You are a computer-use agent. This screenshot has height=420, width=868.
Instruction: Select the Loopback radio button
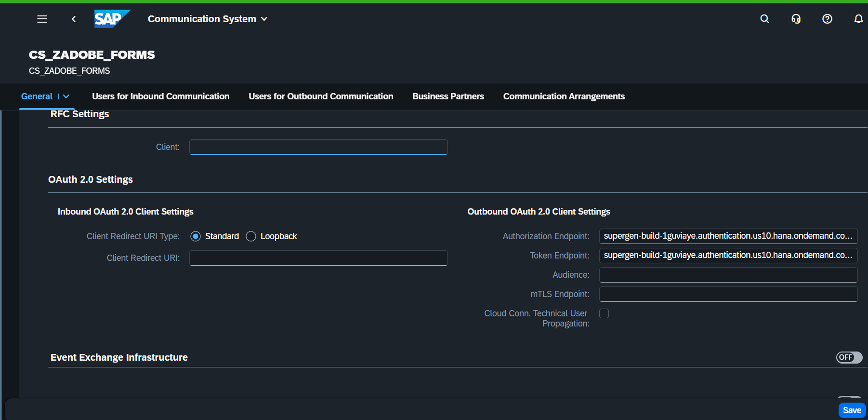point(251,236)
